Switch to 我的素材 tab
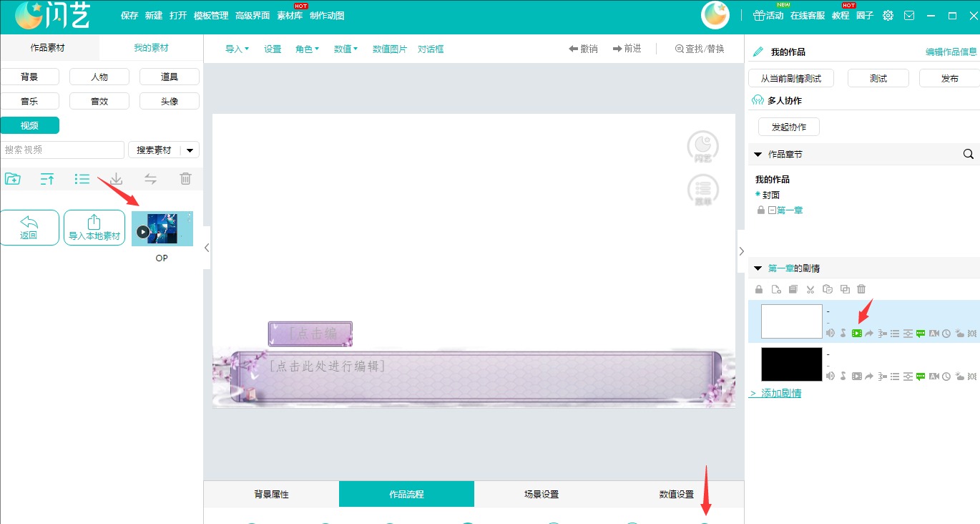980x524 pixels. 152,48
